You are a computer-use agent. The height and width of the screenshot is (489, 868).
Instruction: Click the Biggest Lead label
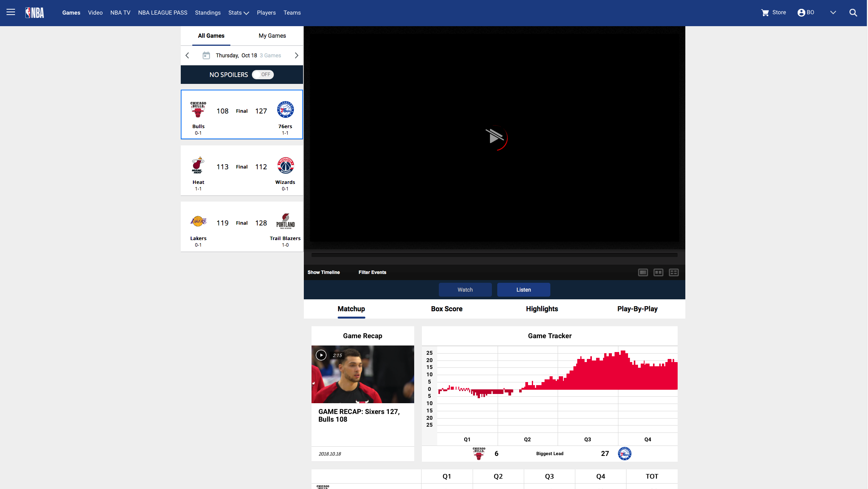pos(550,454)
